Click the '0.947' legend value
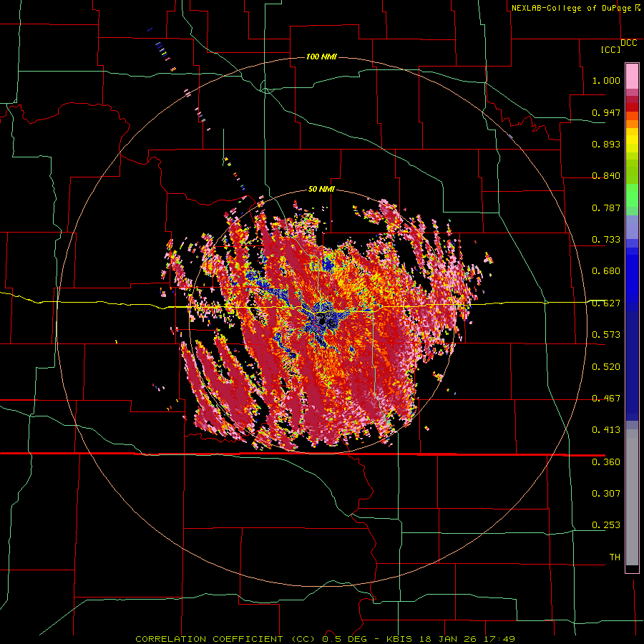Image resolution: width=644 pixels, height=644 pixels. click(606, 112)
